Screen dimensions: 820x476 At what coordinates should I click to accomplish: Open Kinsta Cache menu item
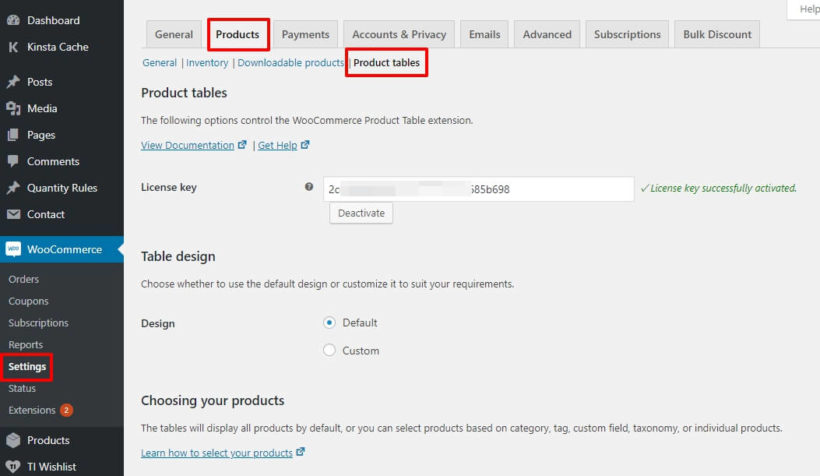58,47
